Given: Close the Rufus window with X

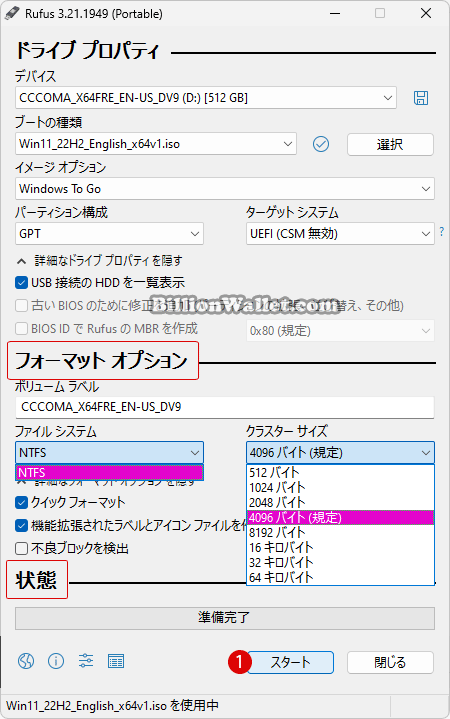Looking at the screenshot, I should [426, 13].
